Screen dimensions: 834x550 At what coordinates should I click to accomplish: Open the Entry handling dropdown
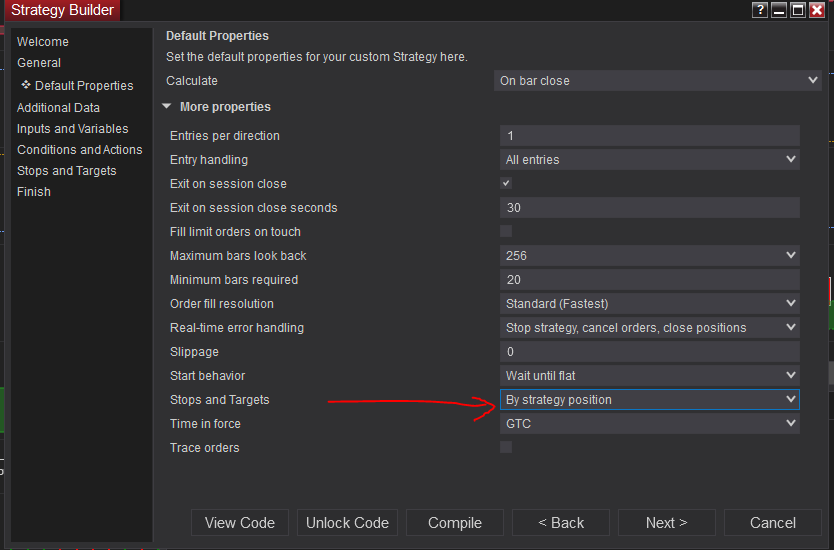tap(650, 160)
